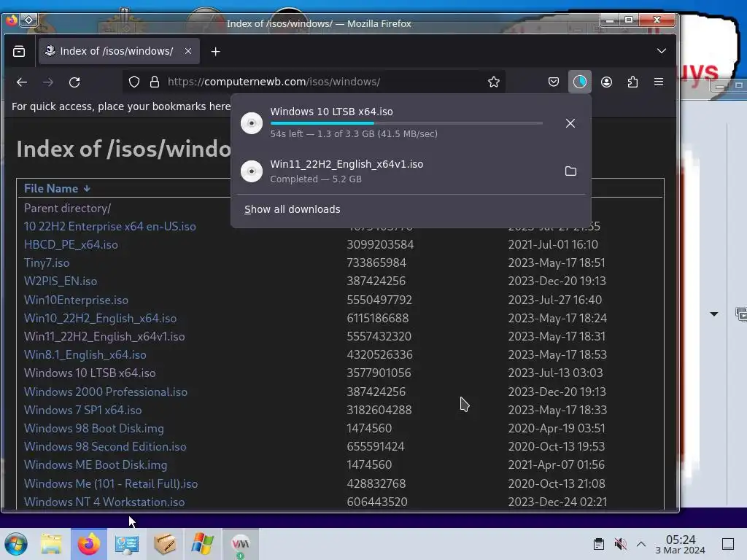Close the Index of /isos/windows/ tab

[188, 51]
